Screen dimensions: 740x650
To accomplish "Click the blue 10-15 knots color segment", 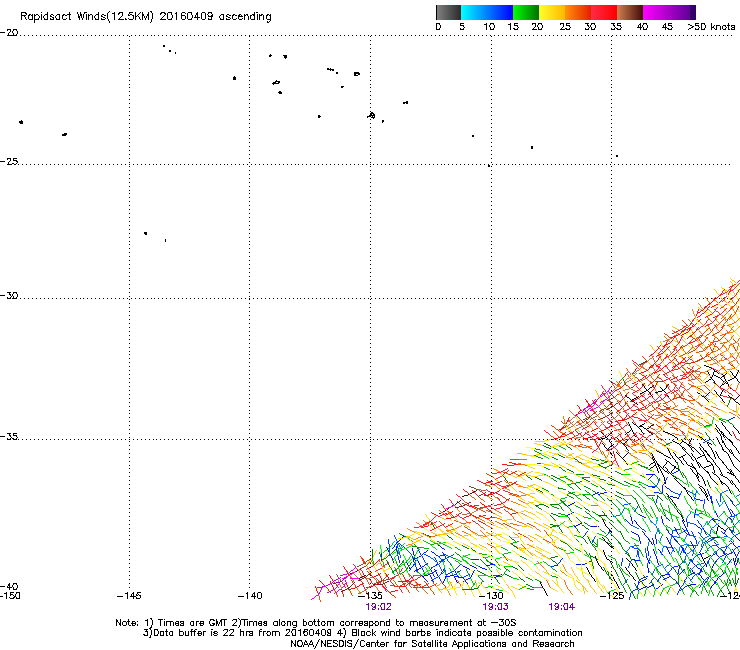I will pos(500,12).
